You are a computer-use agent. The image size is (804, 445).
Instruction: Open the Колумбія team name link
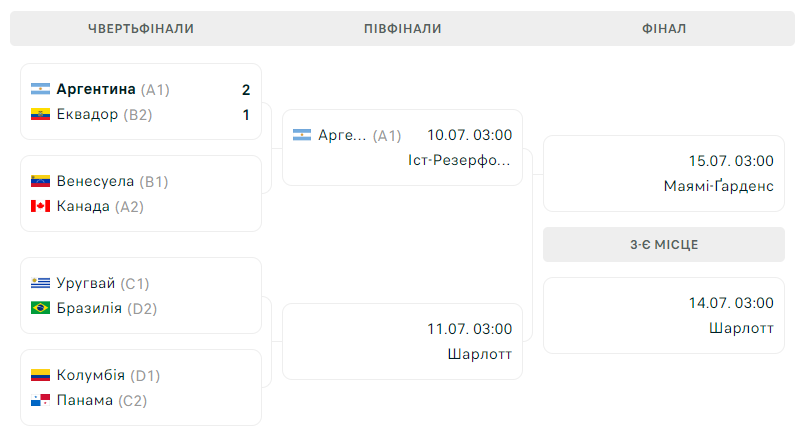click(91, 375)
